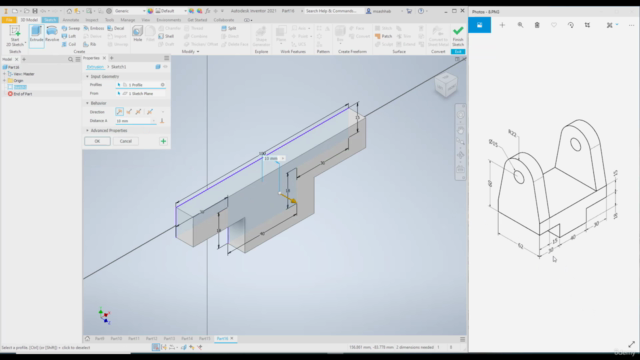Click the crop icon in Photos window

[x=587, y=25]
